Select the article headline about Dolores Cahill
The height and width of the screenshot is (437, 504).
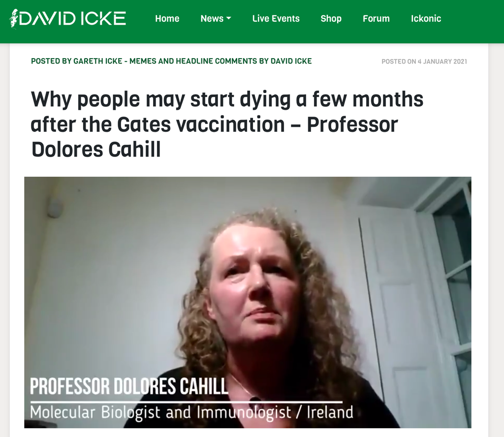click(227, 124)
